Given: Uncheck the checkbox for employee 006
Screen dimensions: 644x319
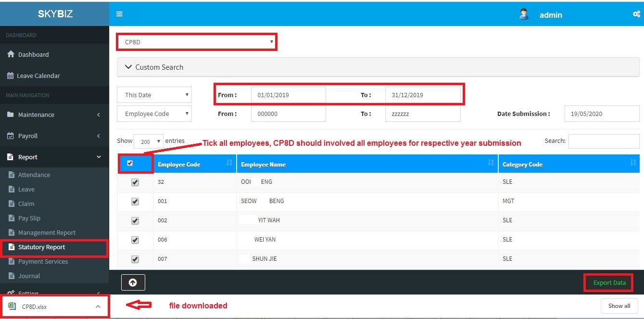Looking at the screenshot, I should [x=135, y=240].
